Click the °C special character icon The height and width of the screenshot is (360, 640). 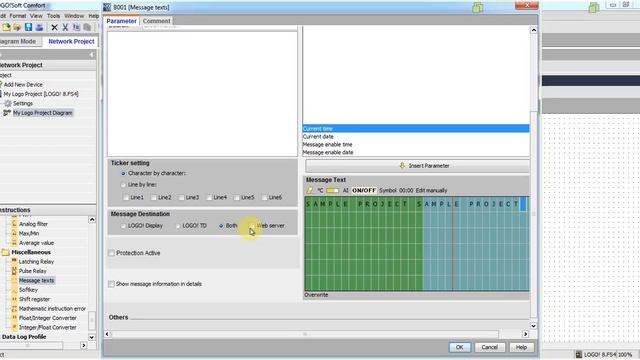pyautogui.click(x=320, y=191)
